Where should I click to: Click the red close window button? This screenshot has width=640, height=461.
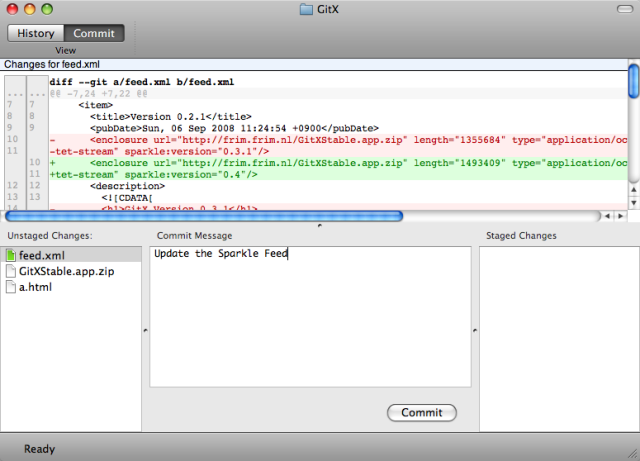point(12,9)
